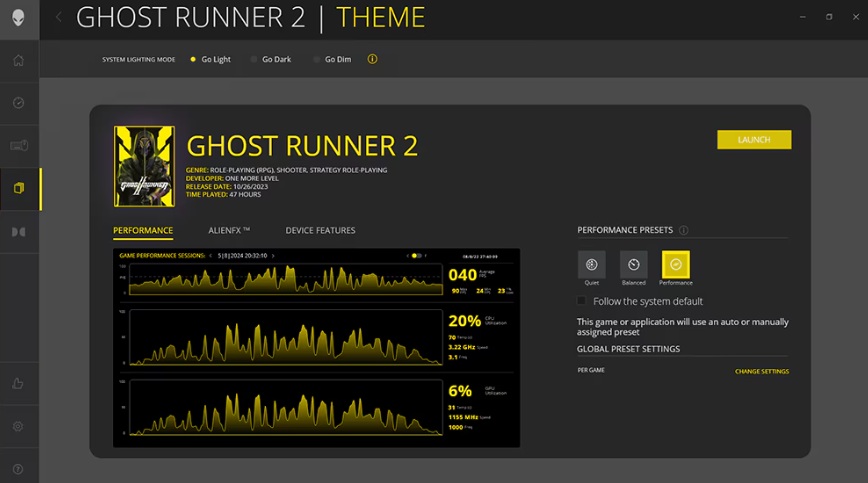Click the 6% GPU utilization value
868x483 pixels.
(460, 391)
